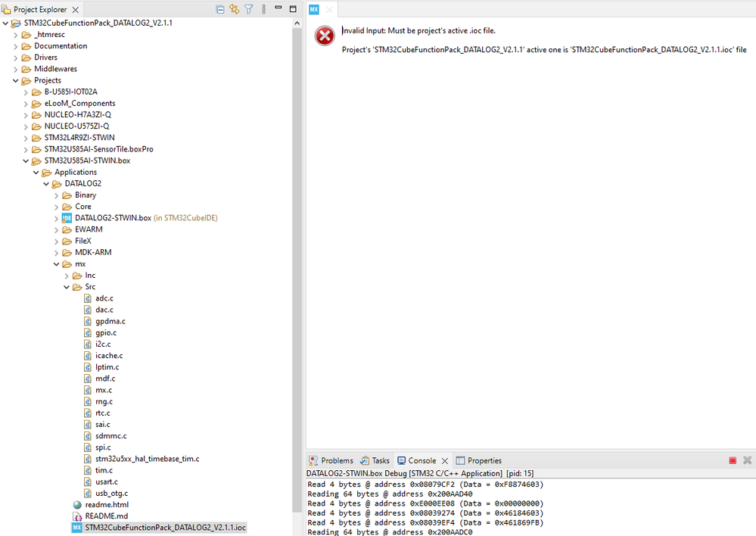Open the Properties tab
Viewport: 756px width, 536px height.
(x=479, y=461)
